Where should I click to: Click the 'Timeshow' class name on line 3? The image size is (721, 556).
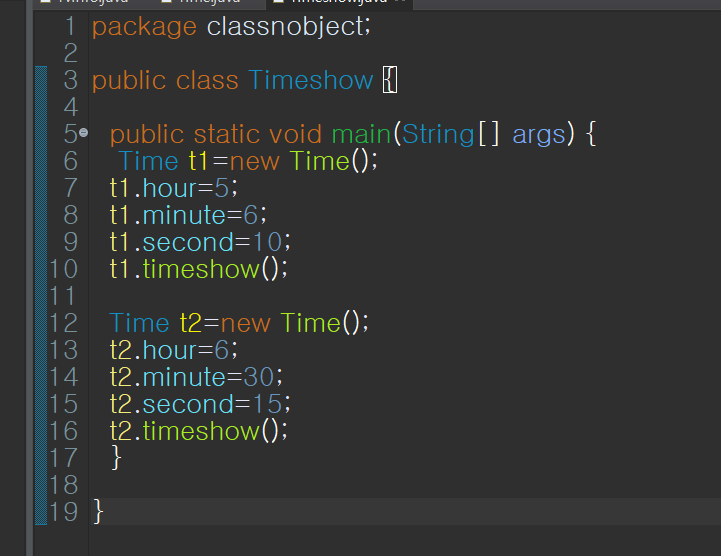coord(311,80)
